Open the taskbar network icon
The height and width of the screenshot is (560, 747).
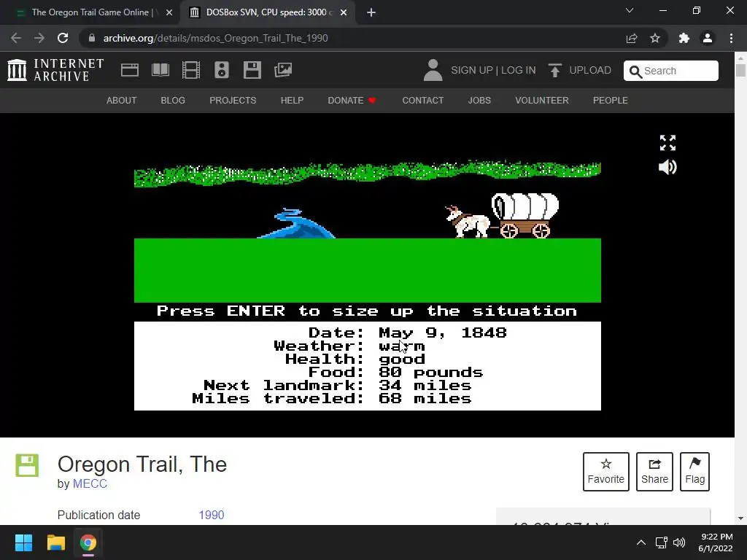(661, 542)
